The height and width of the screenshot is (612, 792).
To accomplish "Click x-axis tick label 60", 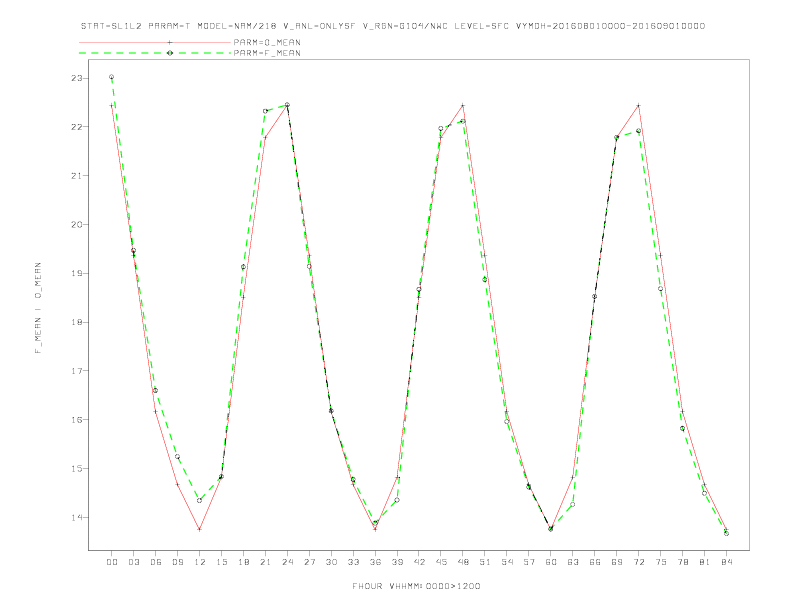I will tap(551, 562).
